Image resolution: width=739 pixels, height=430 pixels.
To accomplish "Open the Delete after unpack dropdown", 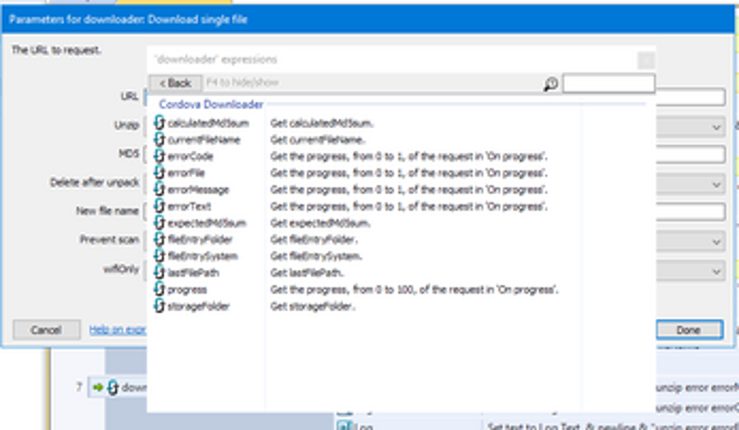I will 716,185.
